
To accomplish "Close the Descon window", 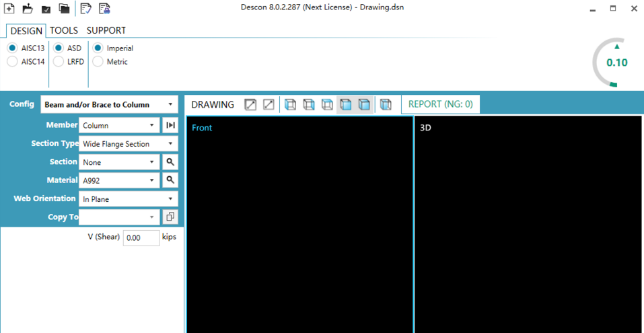I will click(x=634, y=8).
